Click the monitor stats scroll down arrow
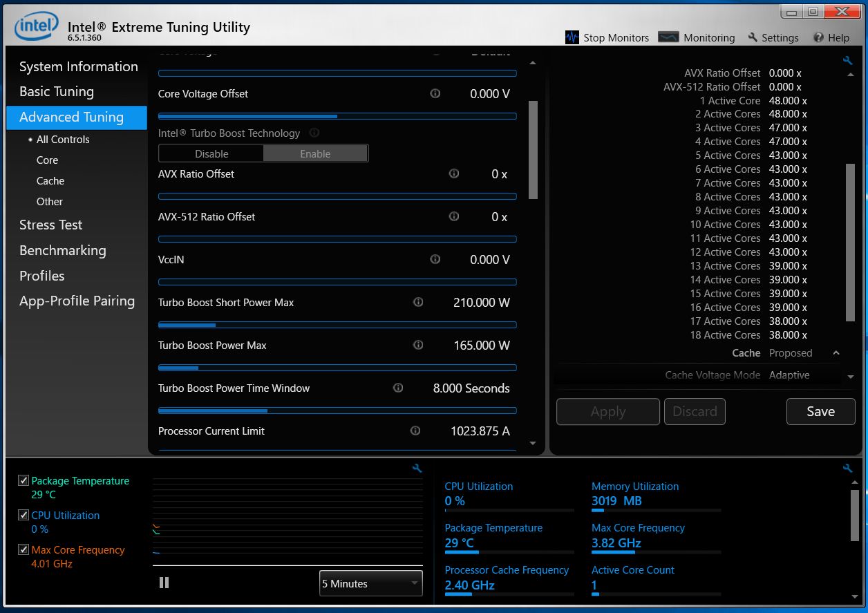868x613 pixels. (x=855, y=596)
